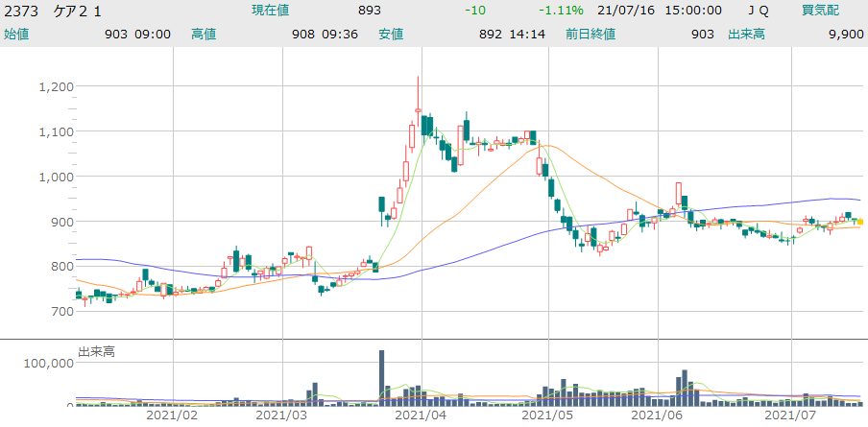Select the 高値 value 908
This screenshot has width=868, height=427.
point(305,34)
